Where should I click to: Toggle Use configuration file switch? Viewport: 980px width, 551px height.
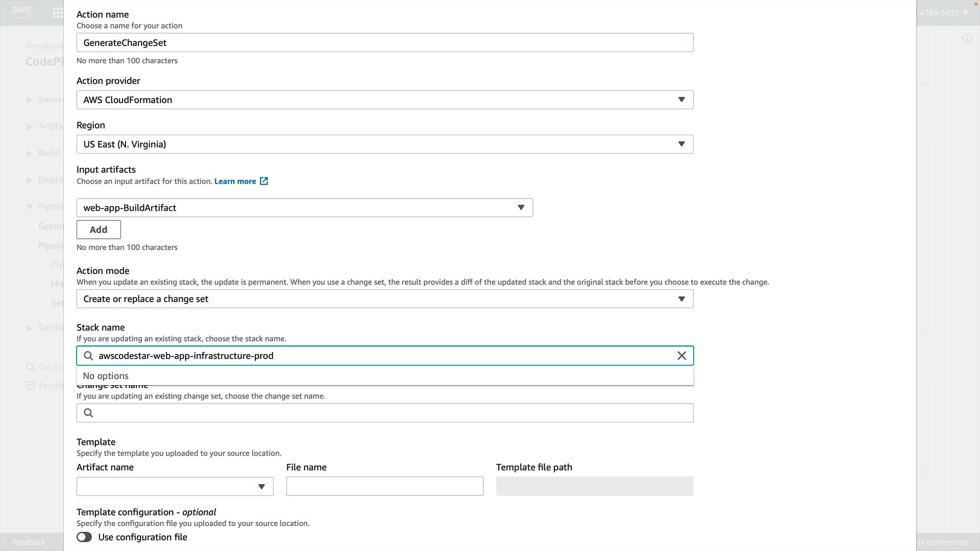[84, 537]
